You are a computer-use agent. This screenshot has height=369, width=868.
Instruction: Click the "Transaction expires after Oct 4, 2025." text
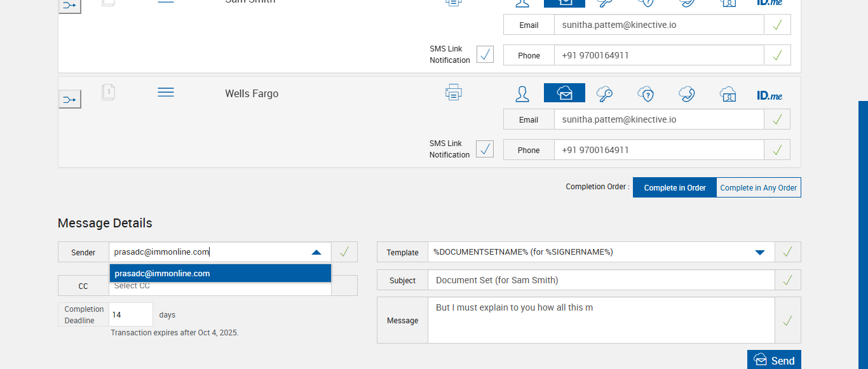(175, 333)
